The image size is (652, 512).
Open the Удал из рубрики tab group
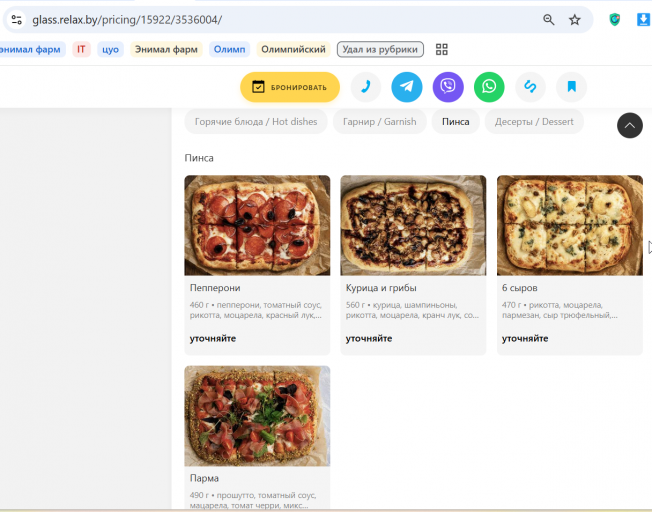(x=380, y=49)
